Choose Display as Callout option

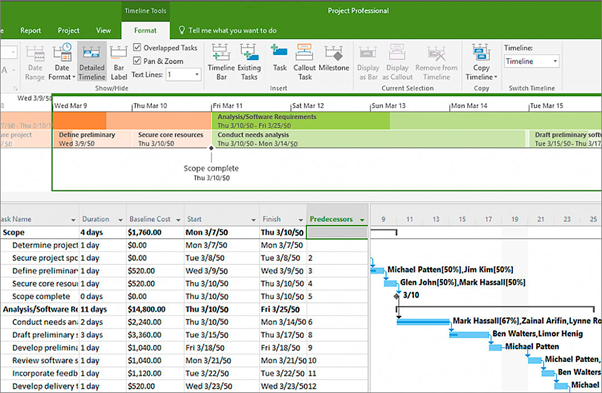(x=397, y=61)
